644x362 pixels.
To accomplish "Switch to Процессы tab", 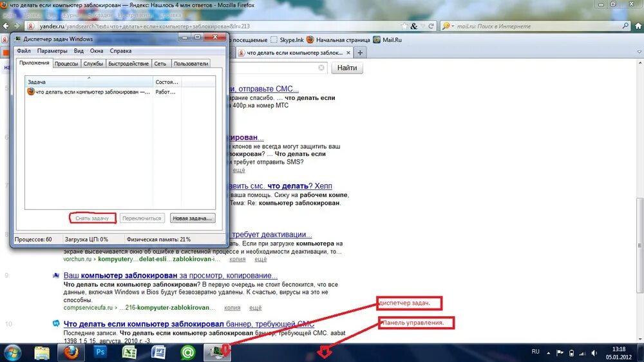I will click(x=66, y=64).
